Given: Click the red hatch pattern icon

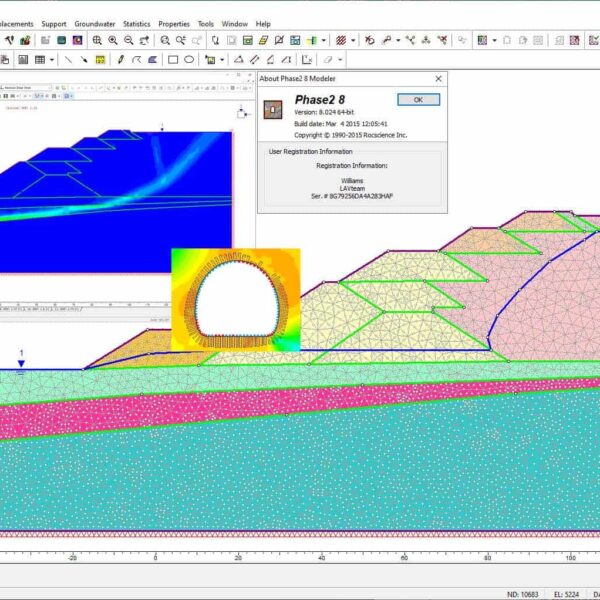Looking at the screenshot, I should pyautogui.click(x=341, y=40).
